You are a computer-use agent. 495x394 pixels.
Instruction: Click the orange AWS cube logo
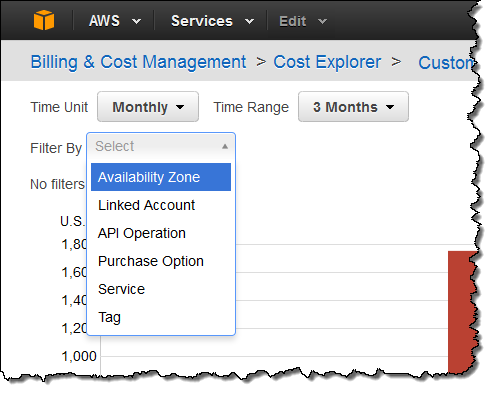[44, 20]
